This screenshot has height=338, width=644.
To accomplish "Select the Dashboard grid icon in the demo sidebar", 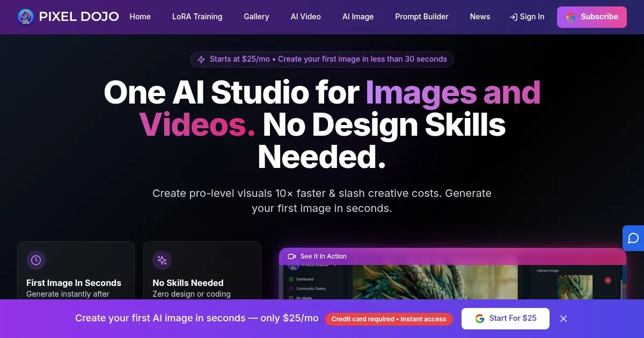I will [x=291, y=280].
